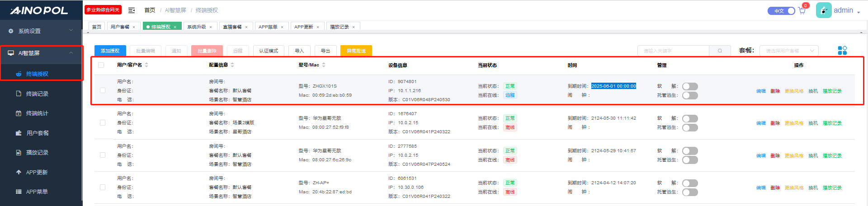
Task: Tick the select-all checkbox in table header
Action: (x=101, y=65)
